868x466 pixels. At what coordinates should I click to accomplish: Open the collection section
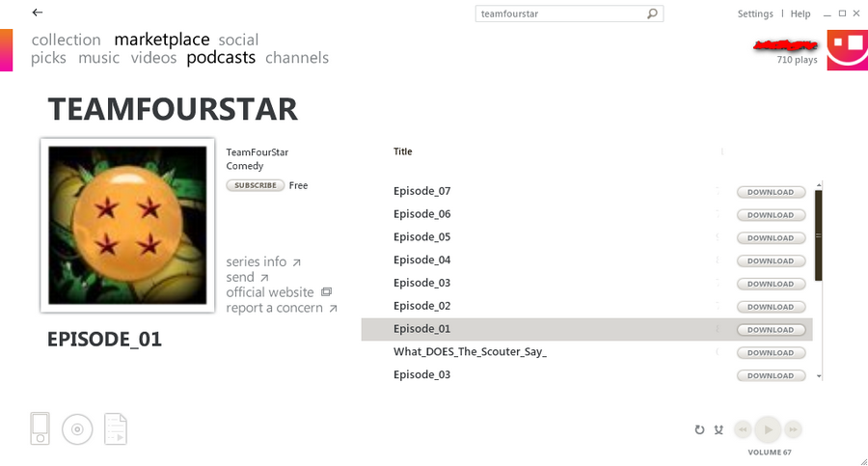(66, 40)
